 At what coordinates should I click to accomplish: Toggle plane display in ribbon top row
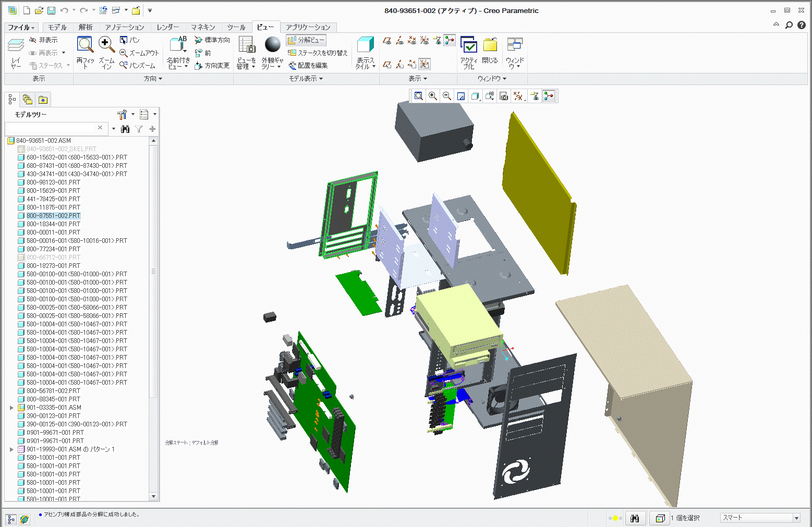[x=387, y=40]
